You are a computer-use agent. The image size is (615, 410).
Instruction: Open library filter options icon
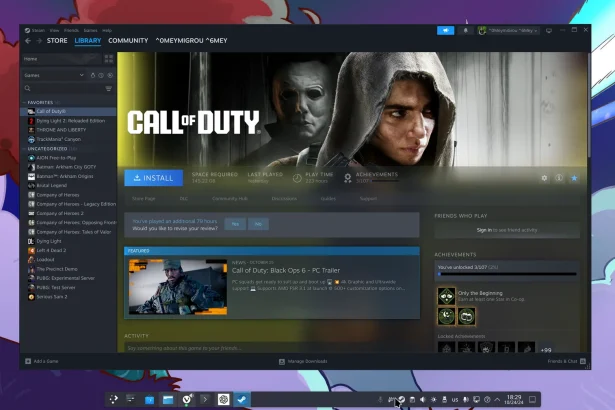pyautogui.click(x=108, y=89)
